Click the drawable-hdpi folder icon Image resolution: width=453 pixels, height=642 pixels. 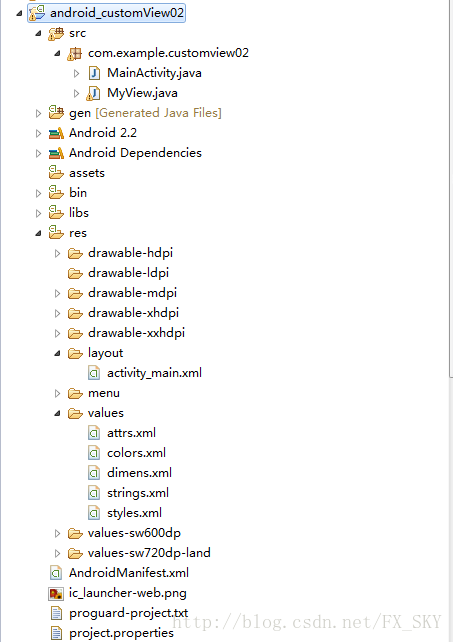75,253
